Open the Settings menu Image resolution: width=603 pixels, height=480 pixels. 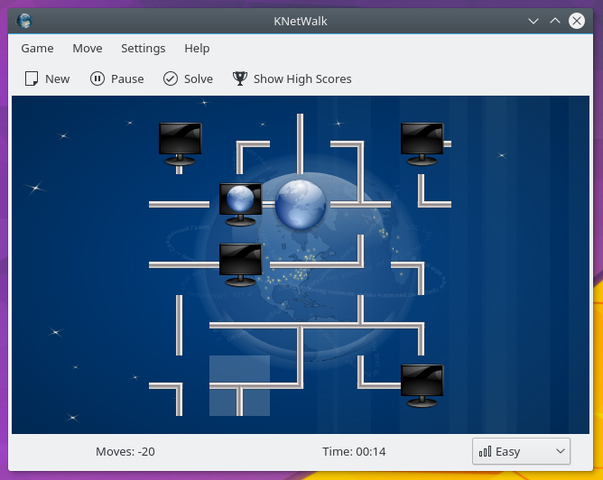tap(143, 48)
